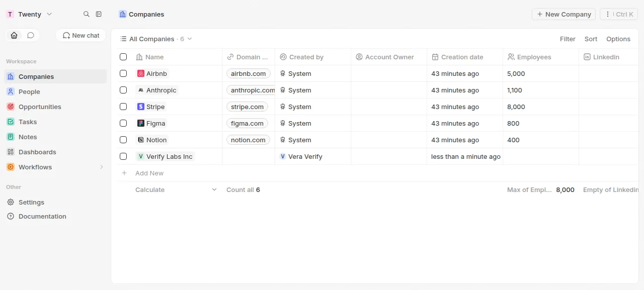
Task: Toggle the select-all checkbox in header
Action: pyautogui.click(x=123, y=57)
